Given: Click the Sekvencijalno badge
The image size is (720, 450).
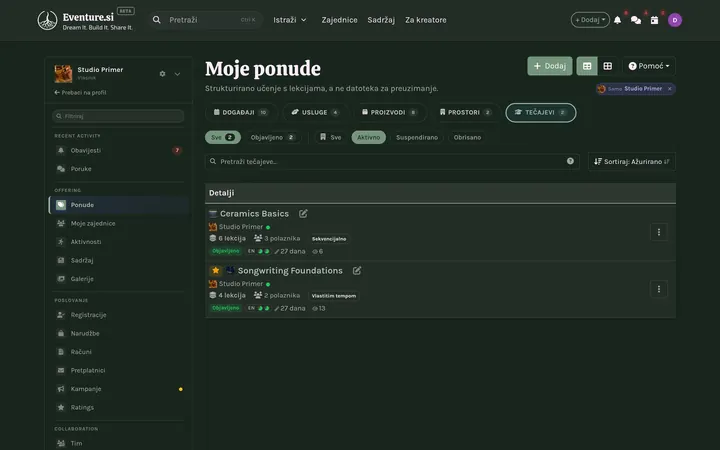Looking at the screenshot, I should pos(329,239).
